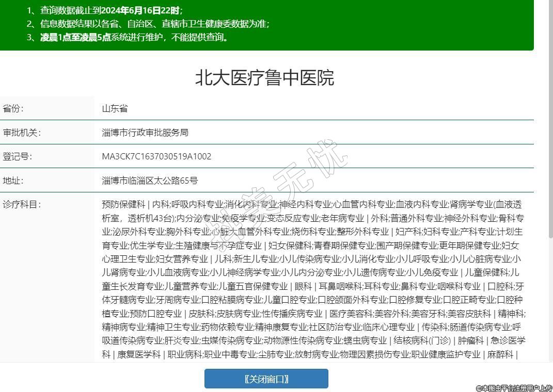Click 医疗美容科 in the department list
Image resolution: width=553 pixels, height=392 pixels.
click(x=351, y=314)
